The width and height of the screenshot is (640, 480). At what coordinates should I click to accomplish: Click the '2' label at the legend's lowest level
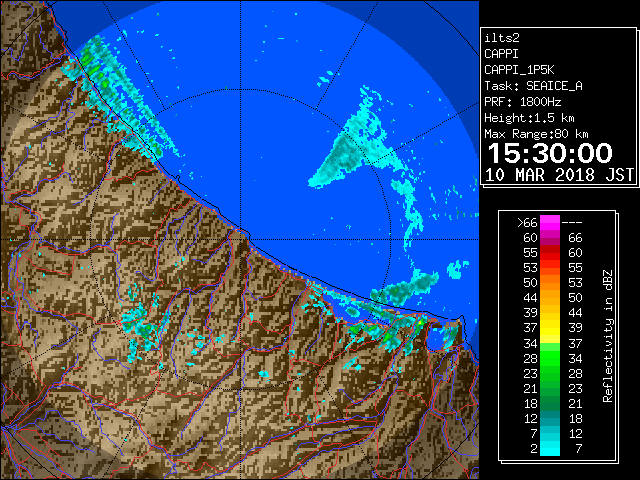(533, 448)
